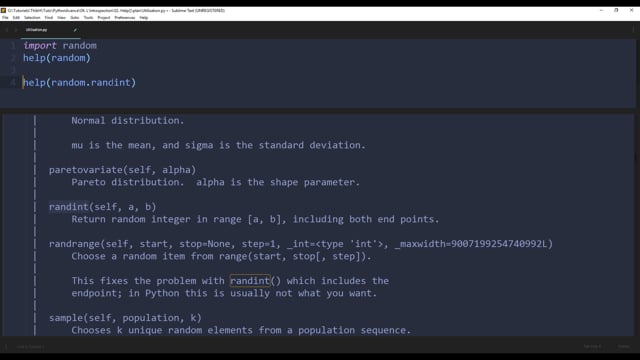
Task: Toggle the side bar icon in status bar
Action: [6, 347]
